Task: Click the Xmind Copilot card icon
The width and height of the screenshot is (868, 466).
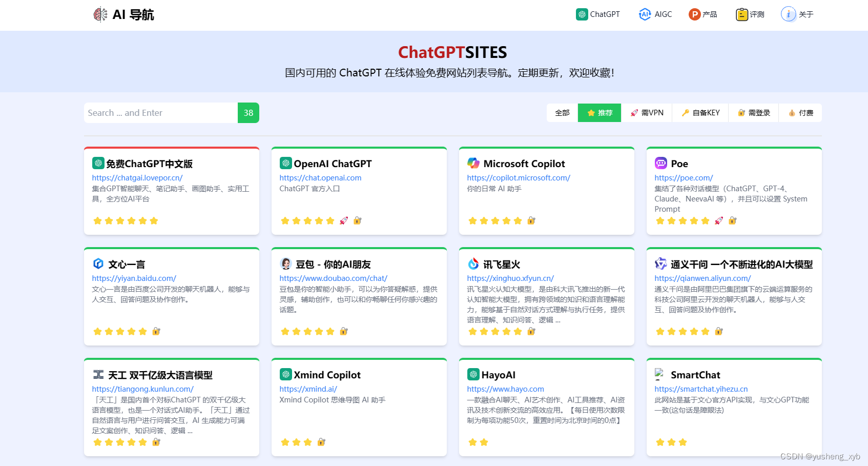Action: pyautogui.click(x=285, y=374)
